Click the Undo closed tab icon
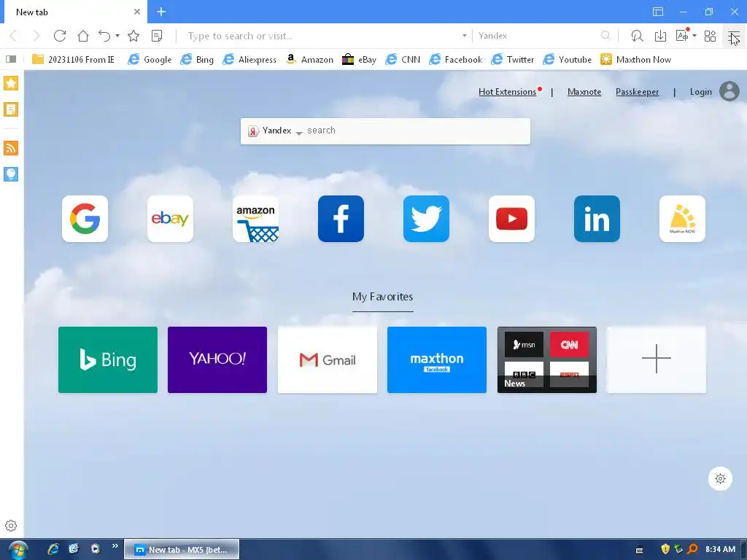The height and width of the screenshot is (560, 747). (x=104, y=36)
